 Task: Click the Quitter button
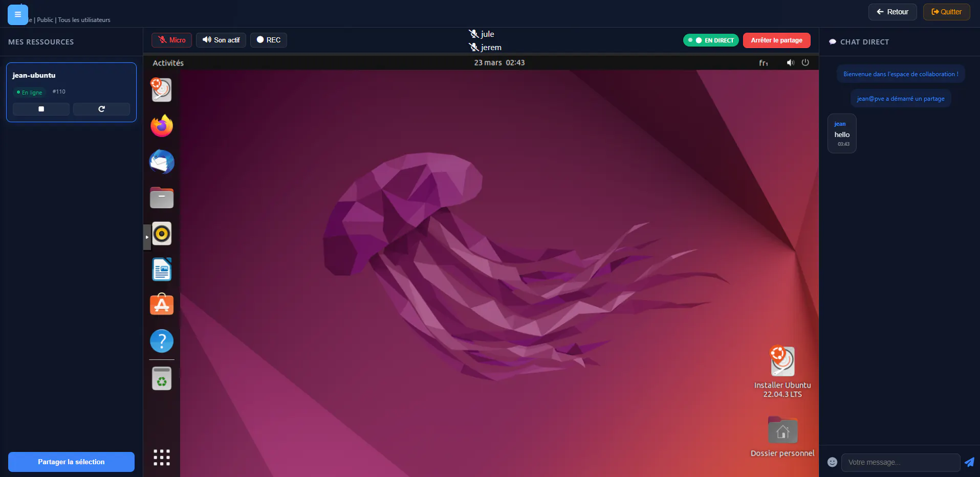946,12
